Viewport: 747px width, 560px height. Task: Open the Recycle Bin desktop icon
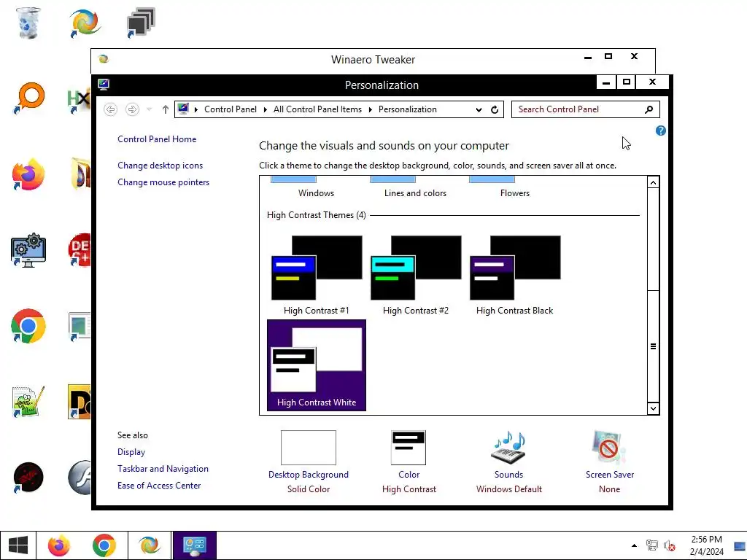pyautogui.click(x=28, y=23)
